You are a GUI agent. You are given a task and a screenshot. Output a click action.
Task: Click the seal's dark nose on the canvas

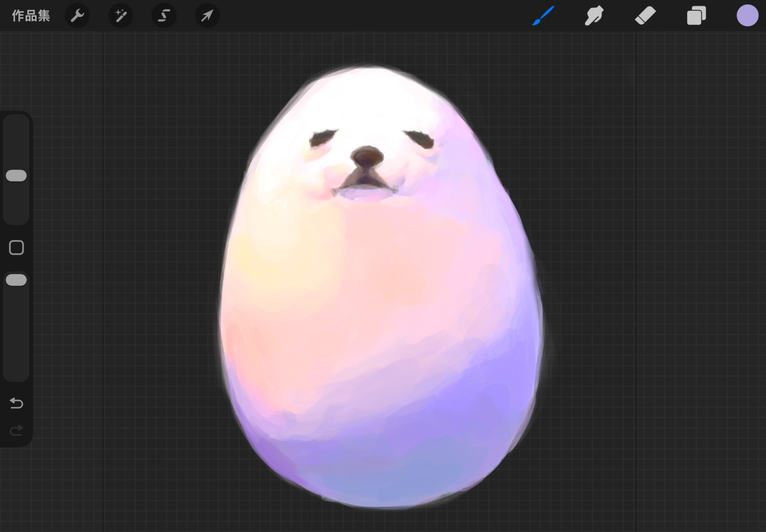click(x=366, y=156)
